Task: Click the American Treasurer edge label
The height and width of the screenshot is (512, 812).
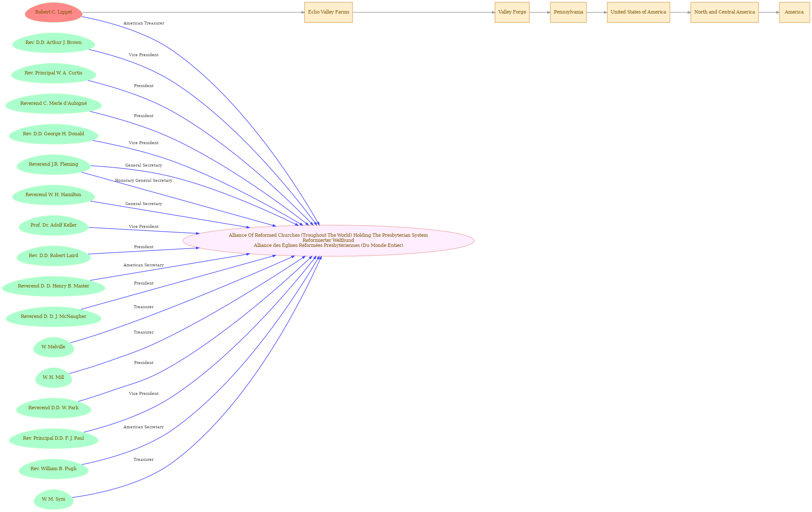Action: tap(144, 23)
